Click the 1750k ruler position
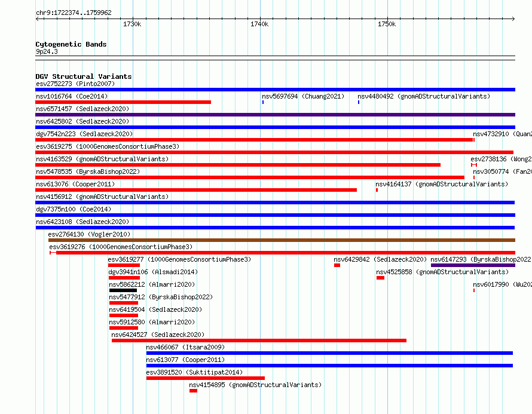 tap(387, 24)
